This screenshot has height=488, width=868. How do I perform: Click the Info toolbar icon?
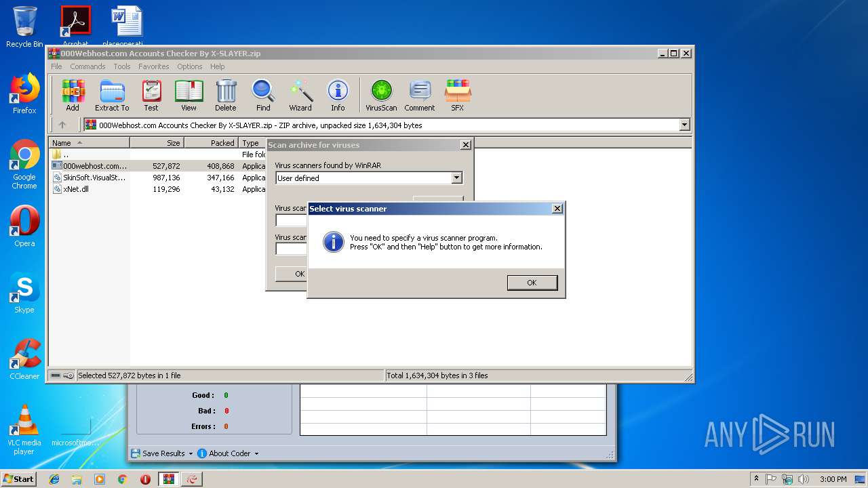pos(338,95)
